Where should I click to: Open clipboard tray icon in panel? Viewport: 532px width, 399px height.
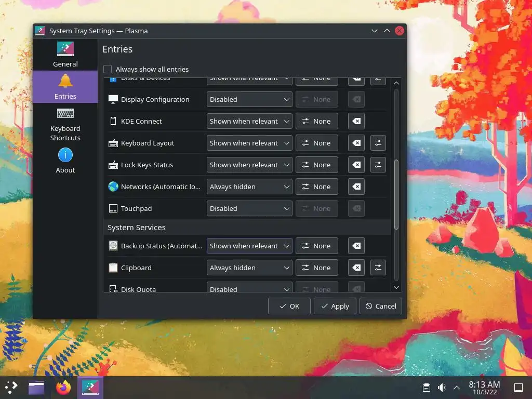pos(427,388)
